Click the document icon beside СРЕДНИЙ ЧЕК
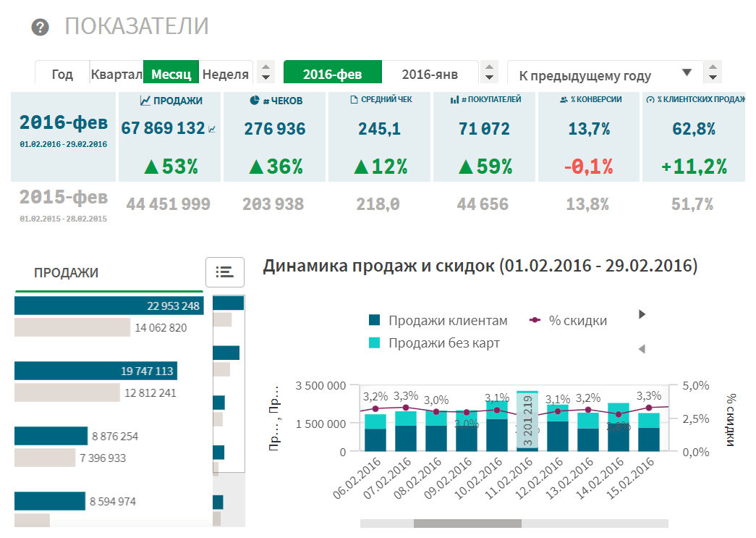Viewport: 756px width, 538px height. point(354,100)
